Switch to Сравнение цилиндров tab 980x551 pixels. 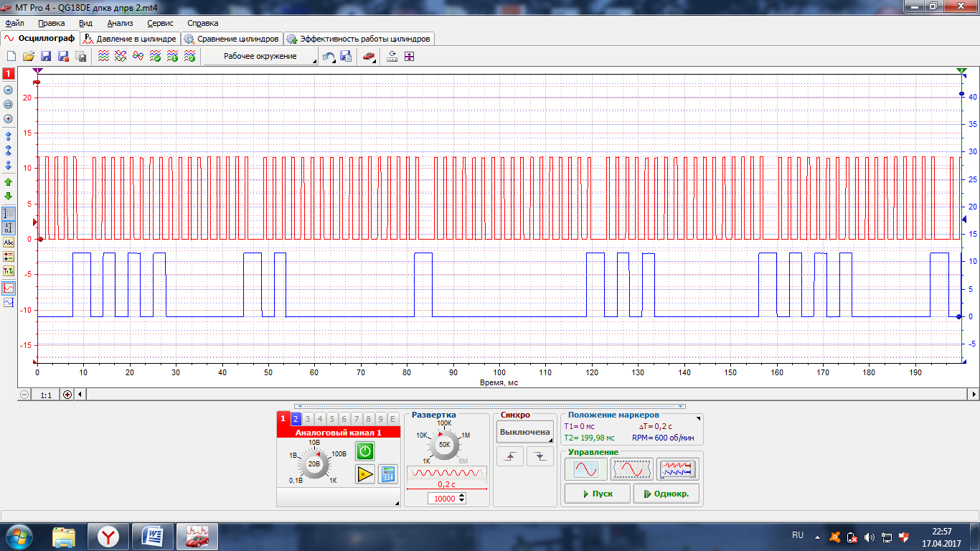click(231, 39)
